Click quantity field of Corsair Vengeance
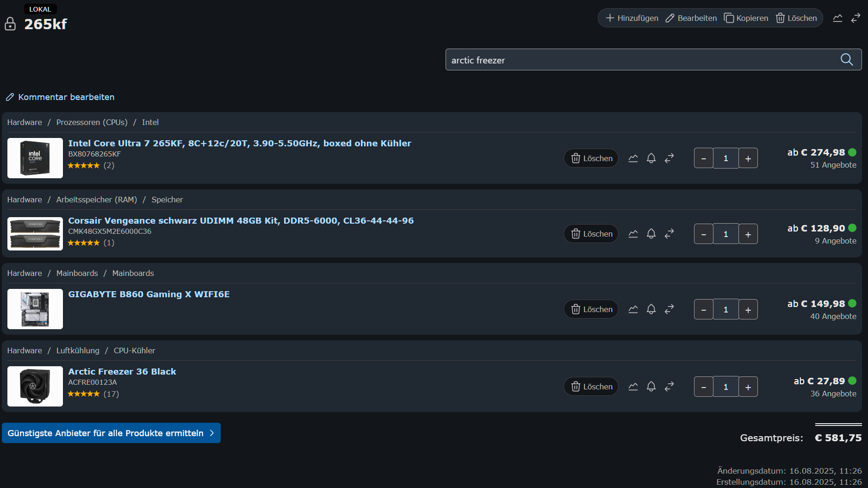The height and width of the screenshot is (488, 868). tap(726, 234)
